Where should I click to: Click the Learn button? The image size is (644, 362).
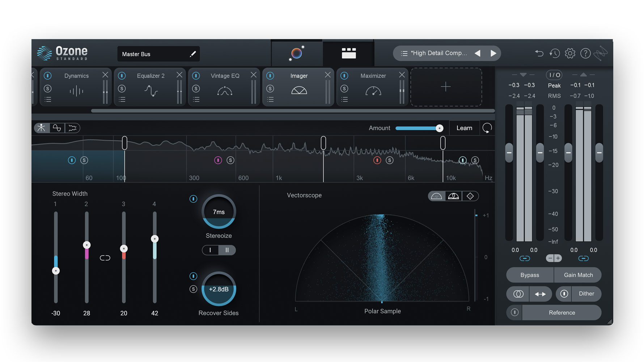464,128
